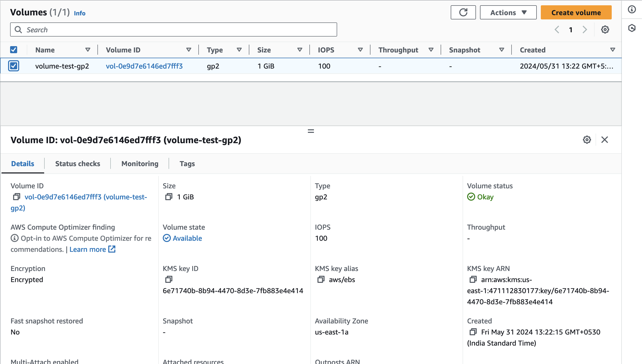Click the column preferences settings icon
This screenshot has height=364, width=642.
tap(605, 29)
